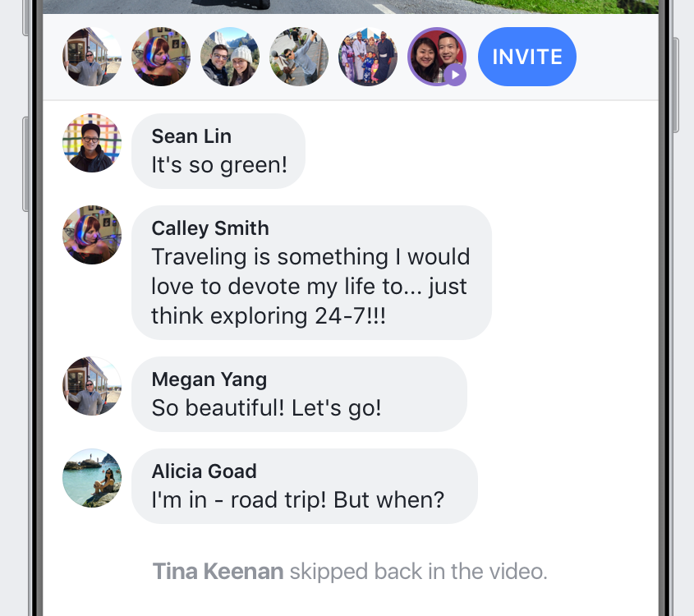Select the colorful-hair viewer avatar in top row
Viewport: 694px width, 616px height.
click(161, 57)
